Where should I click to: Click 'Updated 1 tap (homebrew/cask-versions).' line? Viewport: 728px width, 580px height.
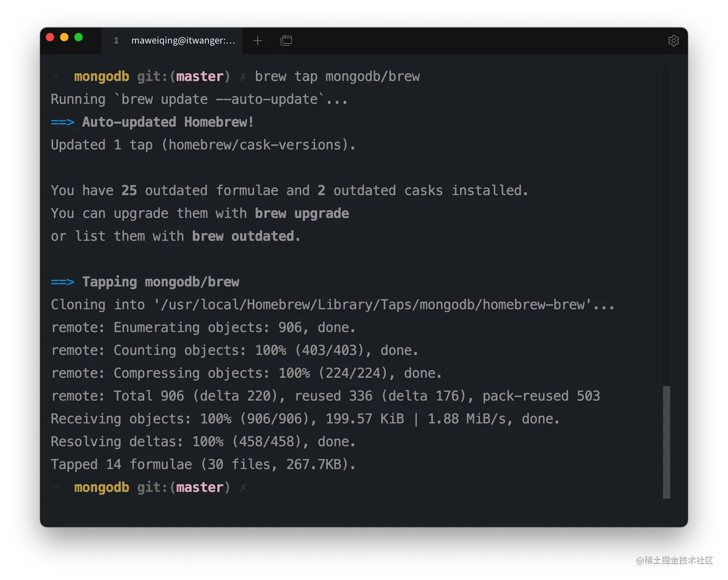[203, 145]
